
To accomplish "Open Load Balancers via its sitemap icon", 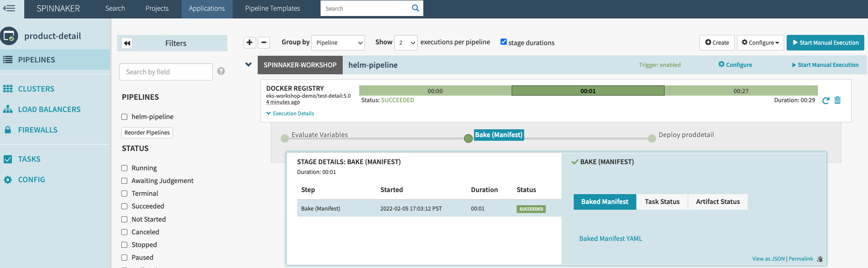I will [x=8, y=109].
